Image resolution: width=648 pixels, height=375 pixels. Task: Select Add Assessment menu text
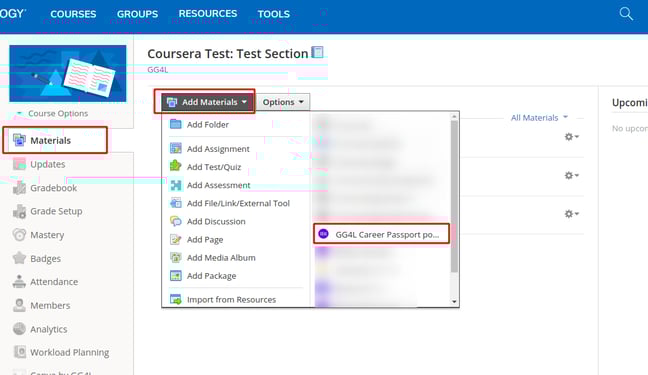click(x=218, y=185)
